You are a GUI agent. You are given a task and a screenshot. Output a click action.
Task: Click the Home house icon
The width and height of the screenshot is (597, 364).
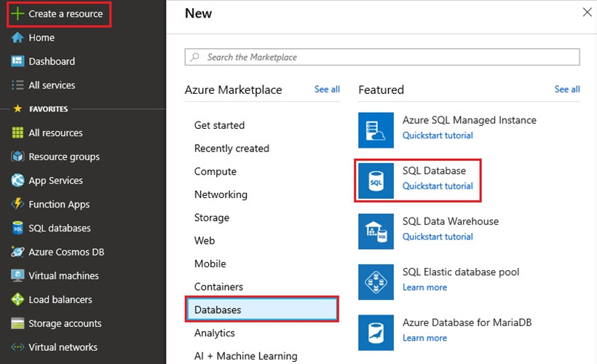[17, 38]
